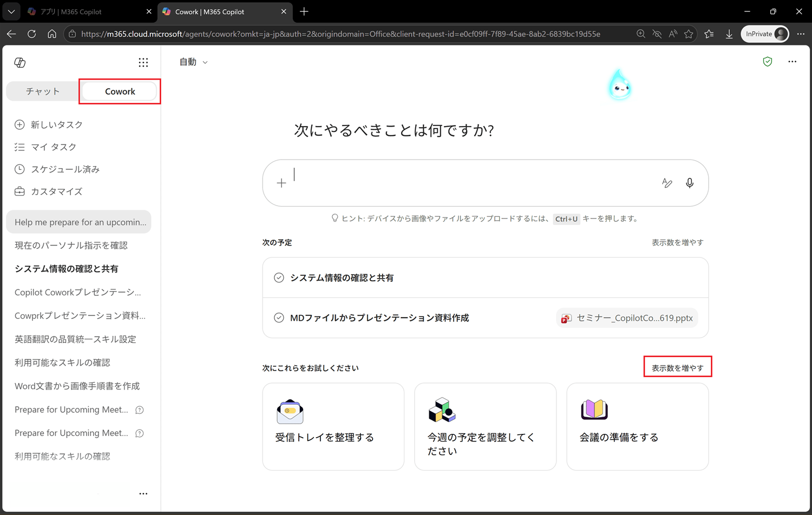Click the read aloud icon in address bar
Viewport: 812px width, 515px height.
click(673, 34)
